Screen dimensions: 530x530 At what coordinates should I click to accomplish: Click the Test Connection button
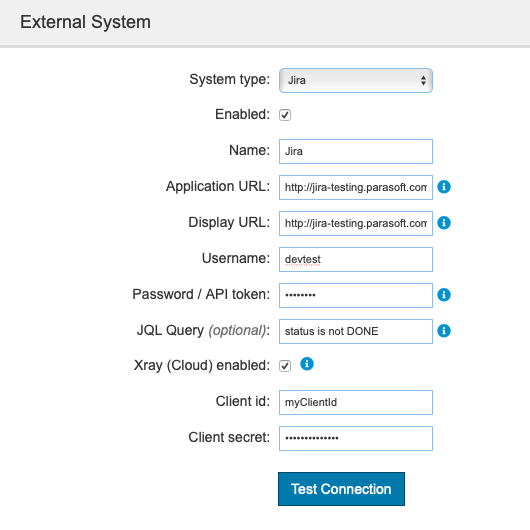pyautogui.click(x=341, y=489)
